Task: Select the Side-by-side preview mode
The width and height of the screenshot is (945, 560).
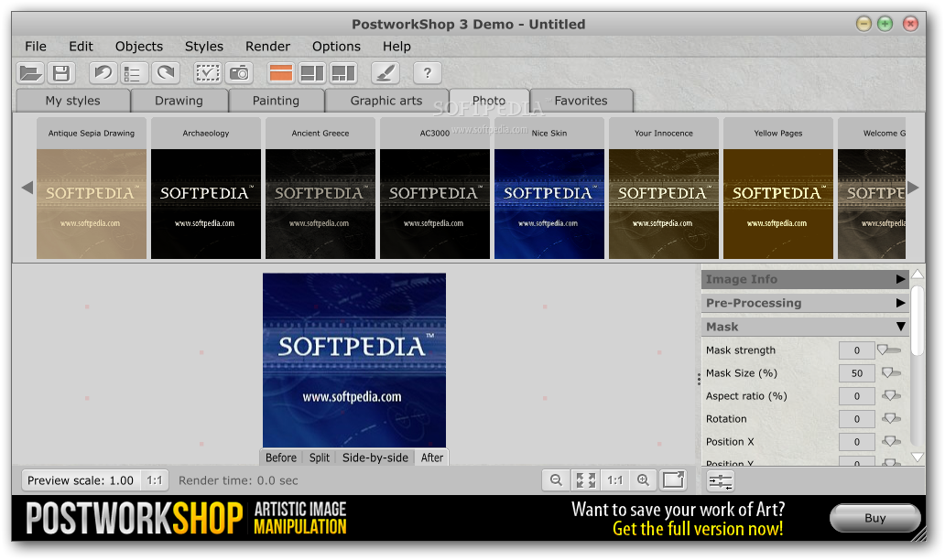Action: click(375, 458)
